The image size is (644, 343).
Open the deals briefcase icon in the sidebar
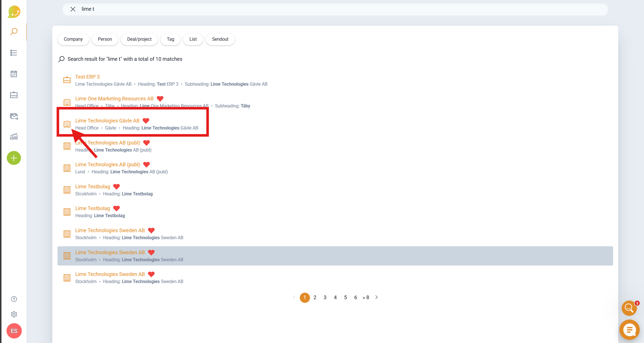click(x=14, y=95)
